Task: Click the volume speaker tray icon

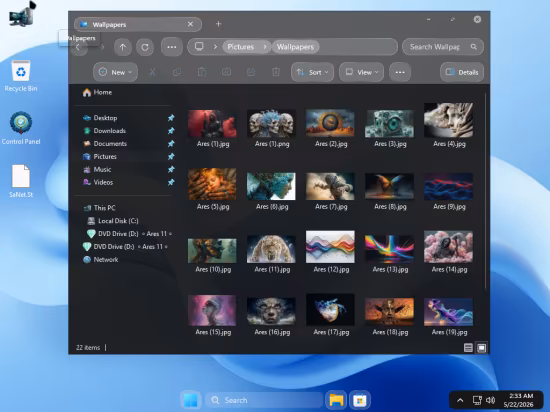Action: tap(490, 400)
